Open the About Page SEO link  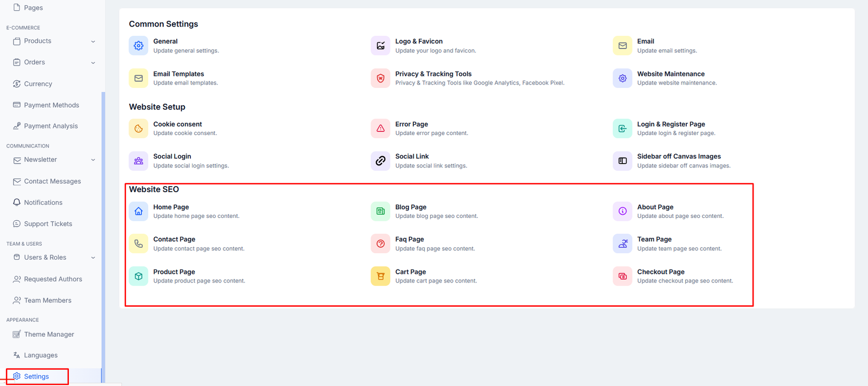pyautogui.click(x=655, y=207)
